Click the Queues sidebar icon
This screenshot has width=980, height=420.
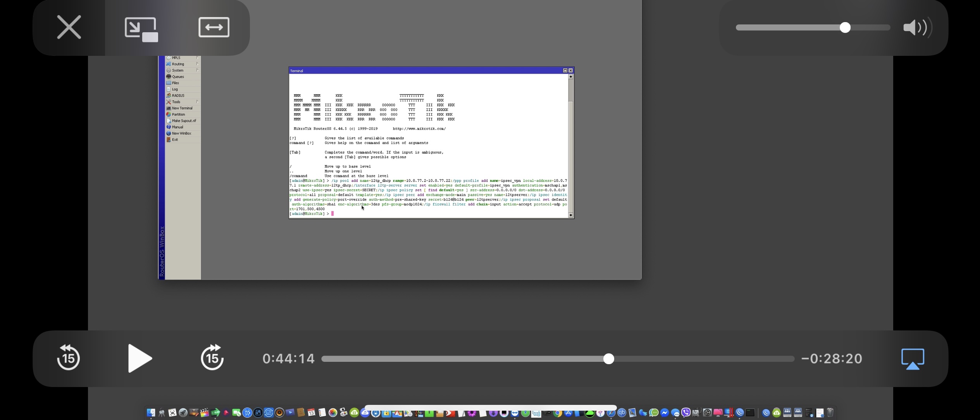tap(169, 77)
